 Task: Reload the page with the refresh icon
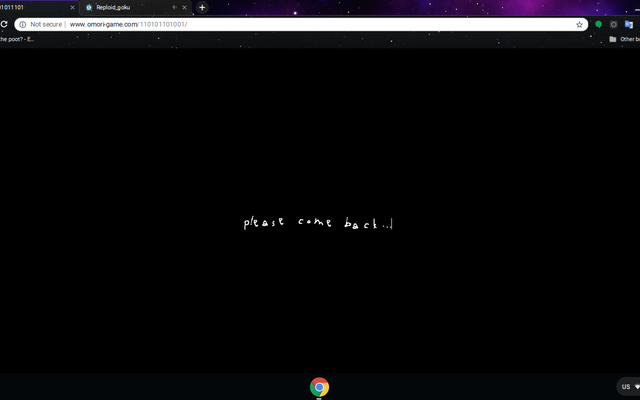(4, 24)
